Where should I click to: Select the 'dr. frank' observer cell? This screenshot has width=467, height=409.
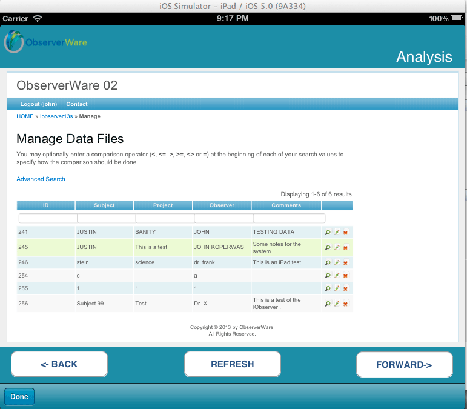(x=222, y=262)
